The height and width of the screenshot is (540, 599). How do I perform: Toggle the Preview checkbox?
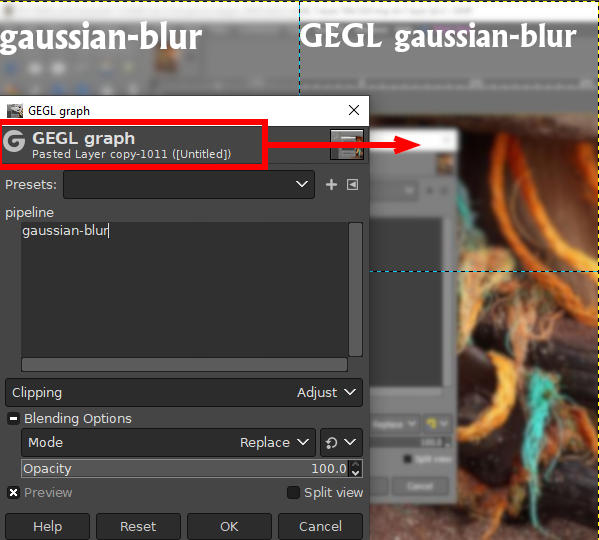13,493
